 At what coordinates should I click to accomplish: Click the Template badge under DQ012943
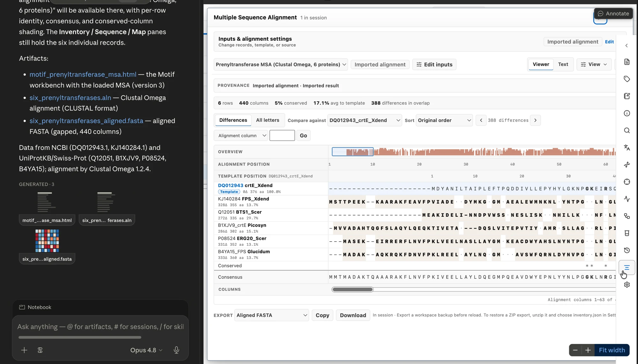point(229,192)
